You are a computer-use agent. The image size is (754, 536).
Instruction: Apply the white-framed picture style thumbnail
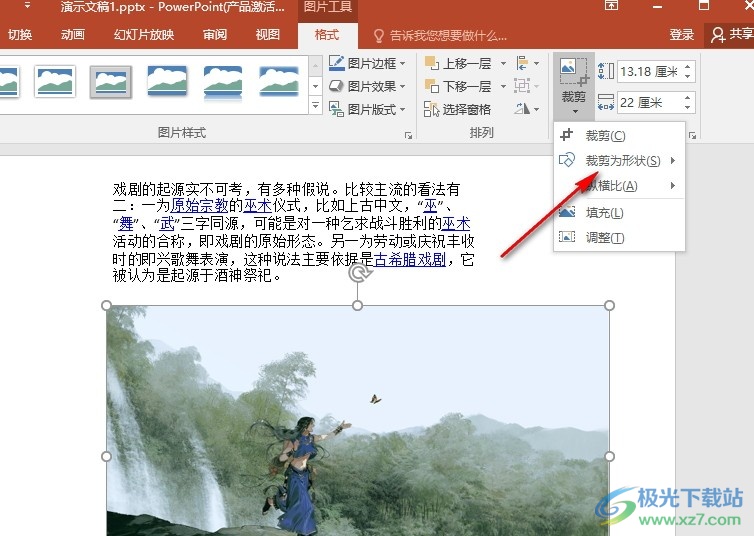55,81
